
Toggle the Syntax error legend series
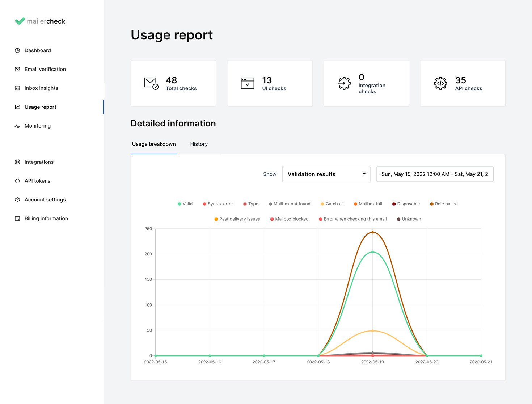218,204
